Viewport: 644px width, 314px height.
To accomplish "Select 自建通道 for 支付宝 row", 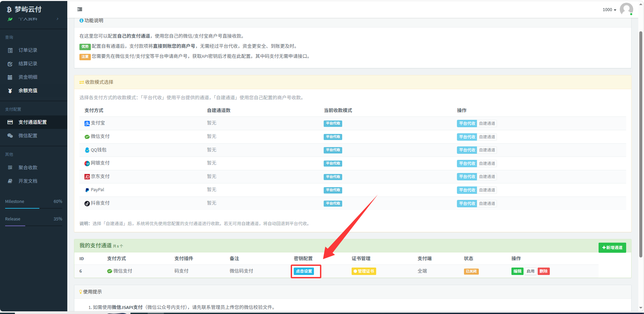I will pos(487,124).
